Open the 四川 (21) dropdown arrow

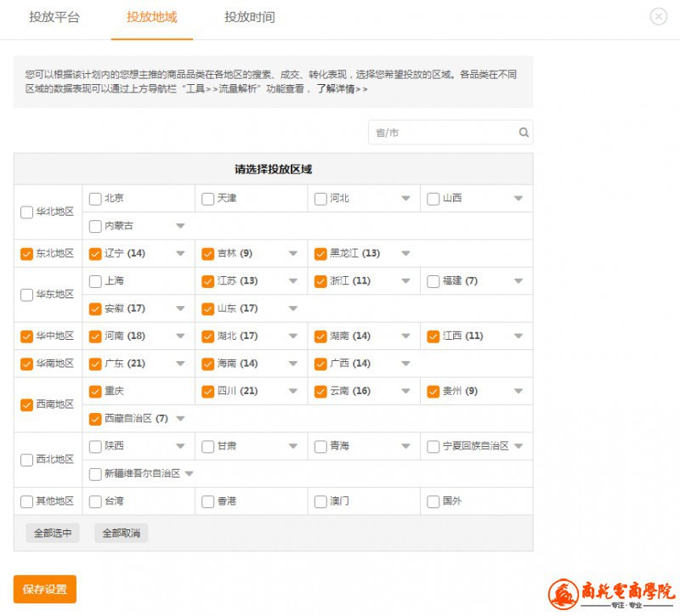coord(293,392)
